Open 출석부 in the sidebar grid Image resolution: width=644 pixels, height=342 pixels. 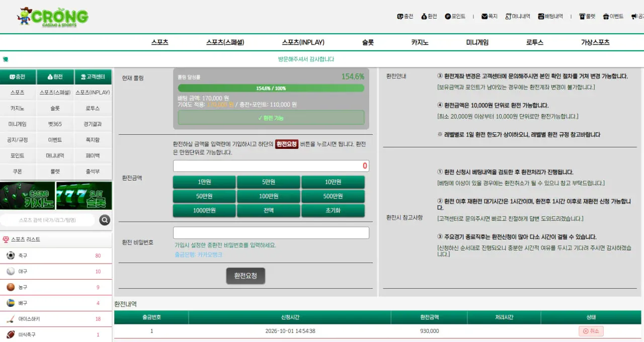point(93,172)
